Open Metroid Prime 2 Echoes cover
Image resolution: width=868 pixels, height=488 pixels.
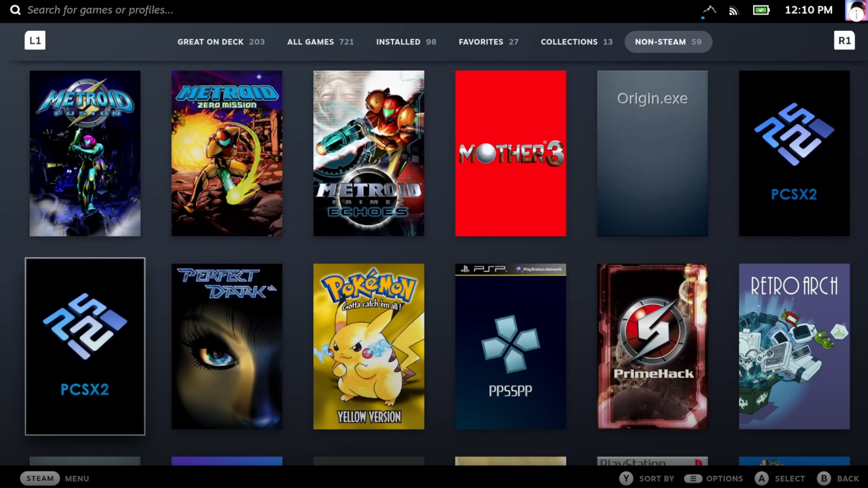tap(369, 154)
